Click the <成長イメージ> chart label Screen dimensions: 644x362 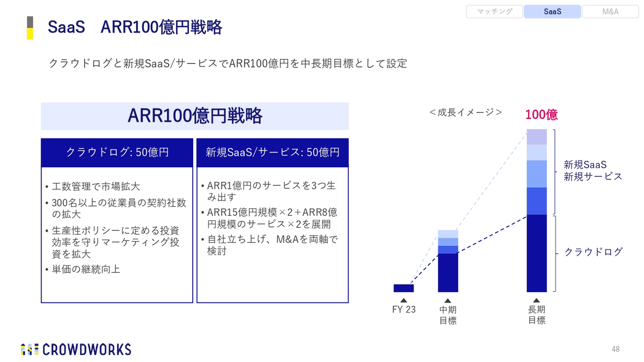pos(466,112)
